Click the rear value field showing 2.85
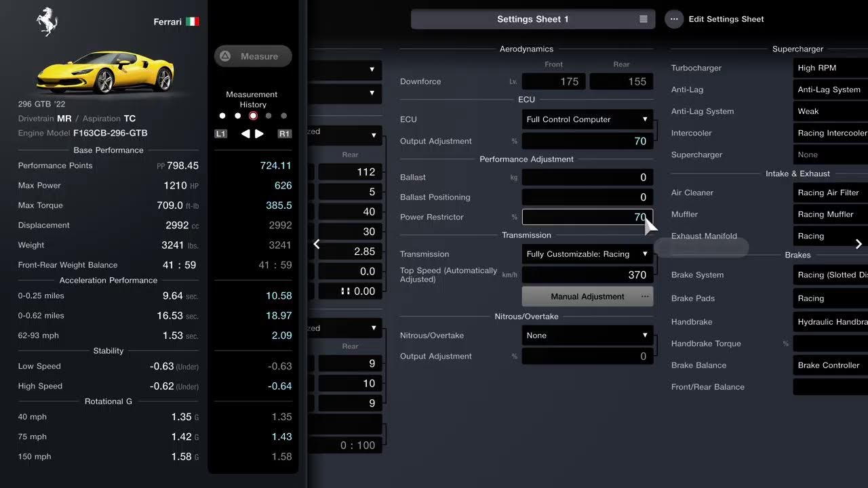The image size is (868, 488). [x=350, y=251]
